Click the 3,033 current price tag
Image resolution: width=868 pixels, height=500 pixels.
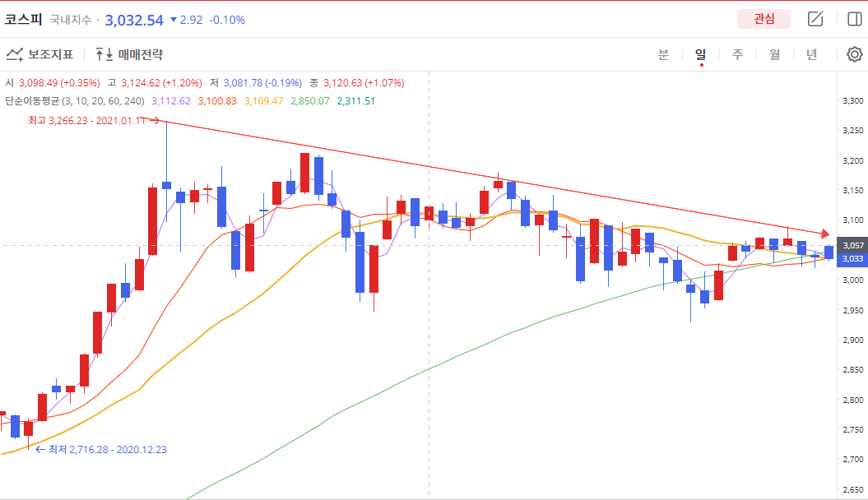point(852,259)
